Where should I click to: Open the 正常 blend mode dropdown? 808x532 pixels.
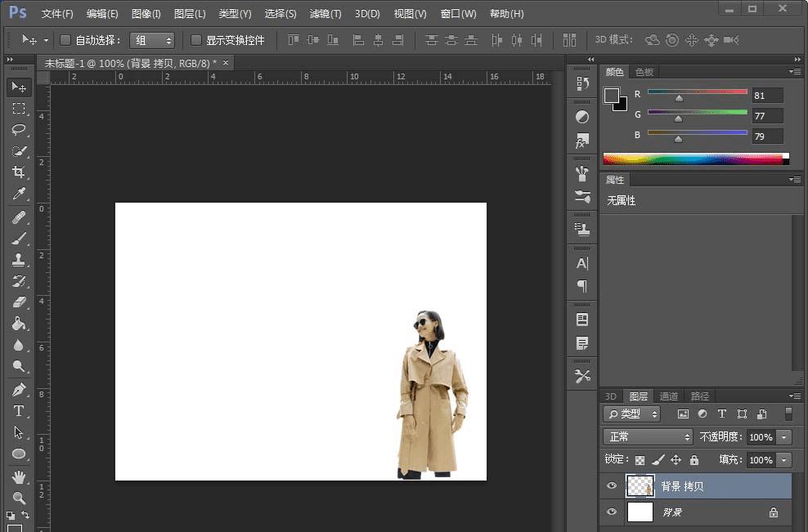648,437
